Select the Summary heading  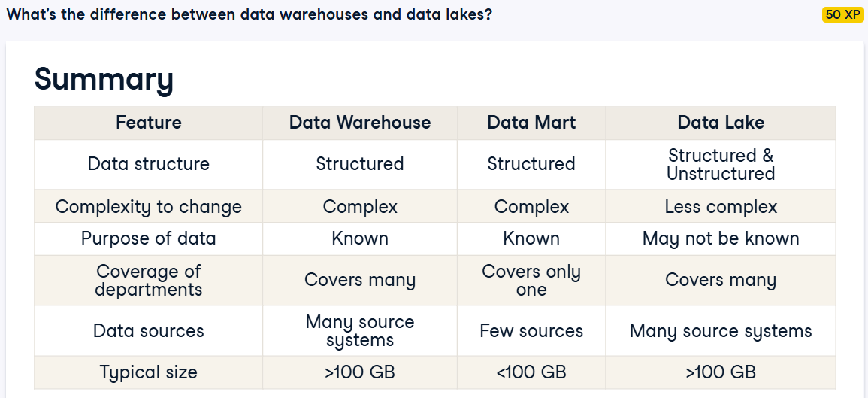point(104,79)
